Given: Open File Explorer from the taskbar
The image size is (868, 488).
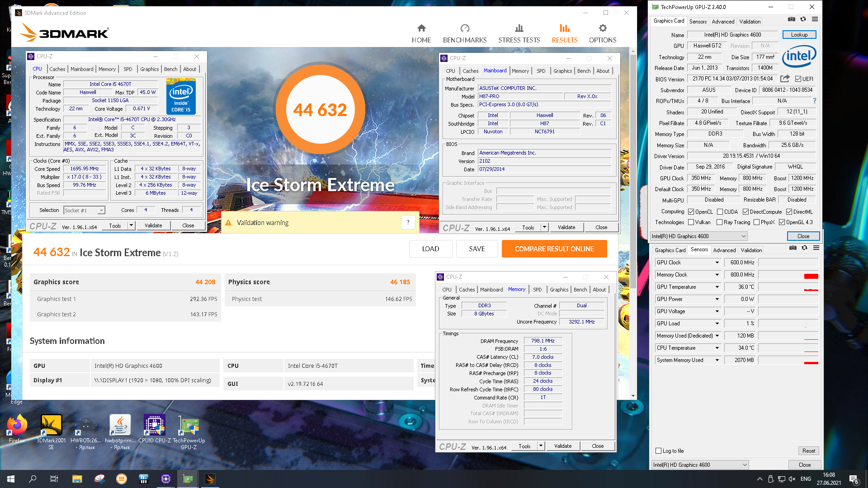Looking at the screenshot, I should [77, 479].
